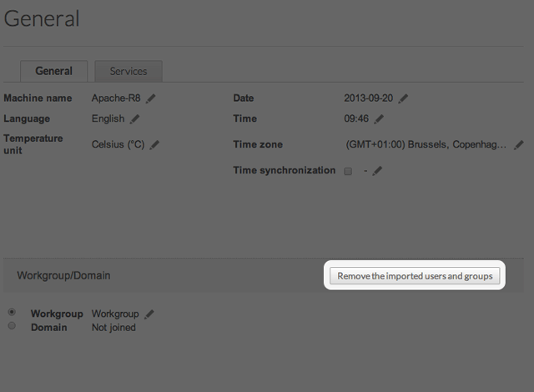This screenshot has height=392, width=534.
Task: Switch to the Services tab
Action: pyautogui.click(x=128, y=72)
